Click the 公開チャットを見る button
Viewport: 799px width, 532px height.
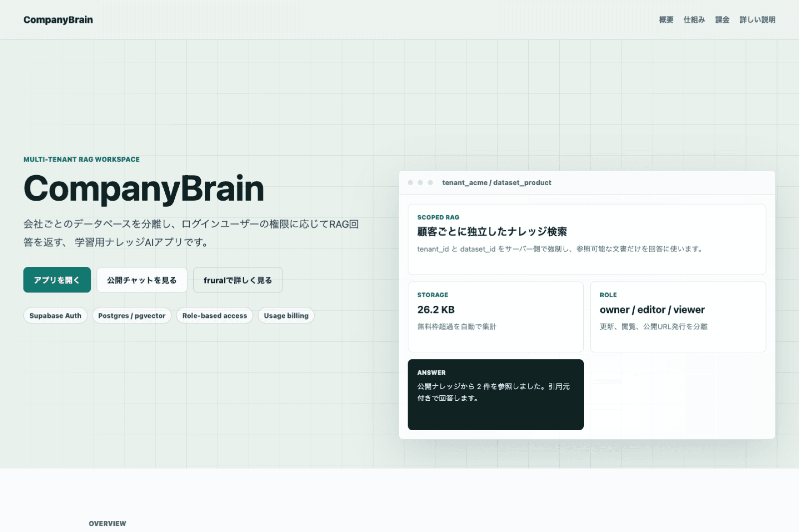pyautogui.click(x=142, y=280)
